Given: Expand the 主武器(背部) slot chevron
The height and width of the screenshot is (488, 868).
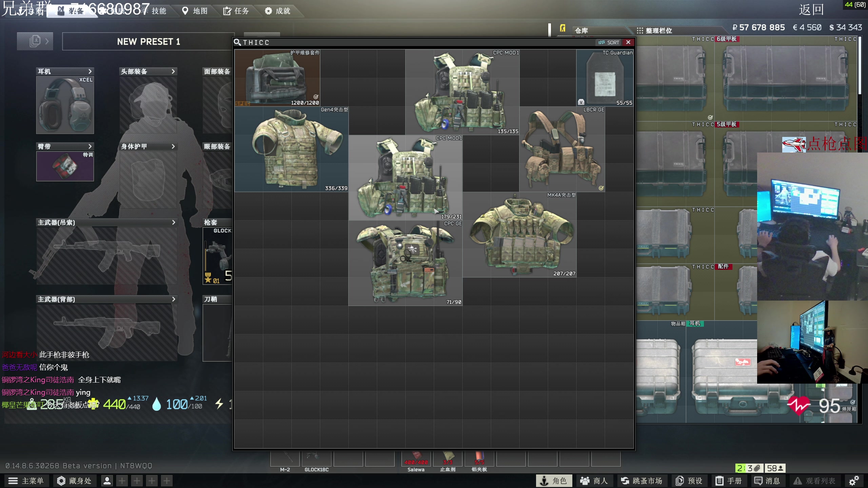Looking at the screenshot, I should click(x=174, y=299).
